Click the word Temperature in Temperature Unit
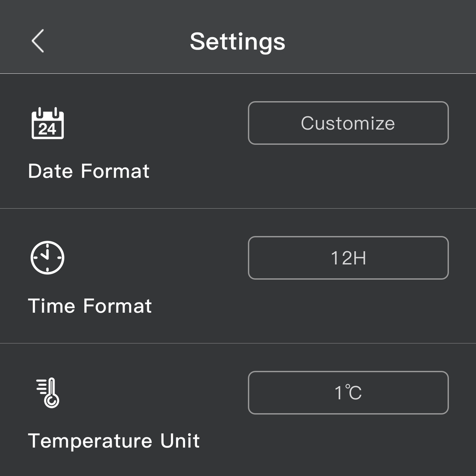Viewport: 476px width, 476px height. click(x=90, y=441)
